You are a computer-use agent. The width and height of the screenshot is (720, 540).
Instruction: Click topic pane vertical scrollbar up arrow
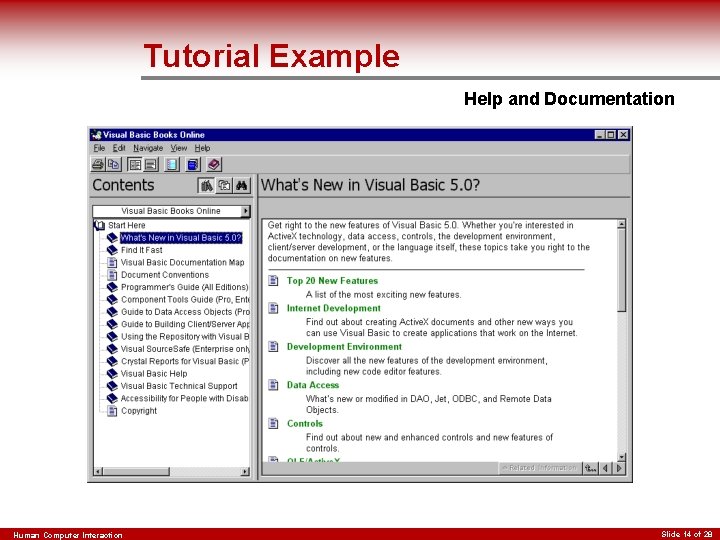coord(621,224)
